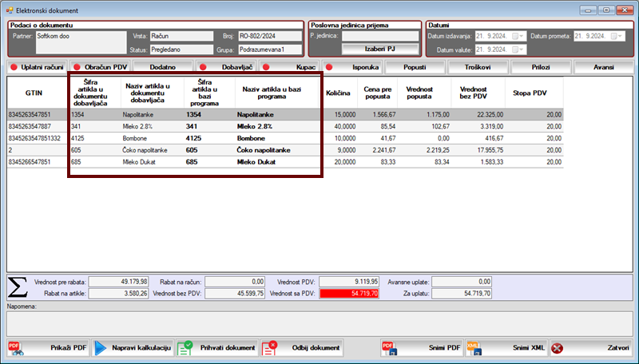This screenshot has width=639, height=364.
Task: Click the Prihvati dokument button label
Action: pyautogui.click(x=228, y=348)
